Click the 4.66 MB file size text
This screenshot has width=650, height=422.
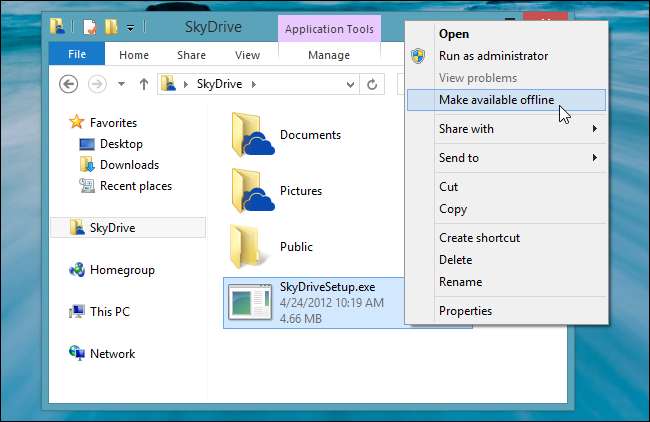click(x=301, y=319)
